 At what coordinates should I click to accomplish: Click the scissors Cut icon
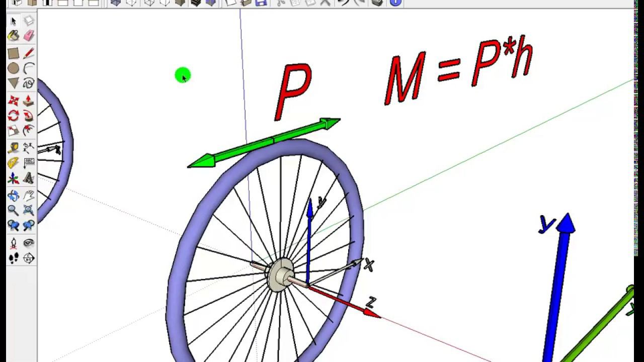pyautogui.click(x=281, y=3)
